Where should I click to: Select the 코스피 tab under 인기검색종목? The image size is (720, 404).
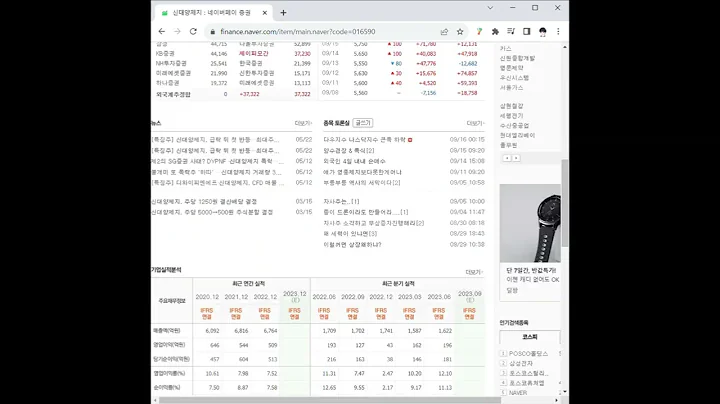tap(530, 337)
